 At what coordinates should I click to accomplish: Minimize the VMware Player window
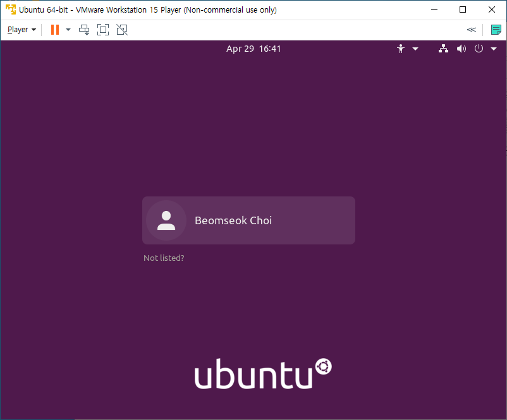434,9
